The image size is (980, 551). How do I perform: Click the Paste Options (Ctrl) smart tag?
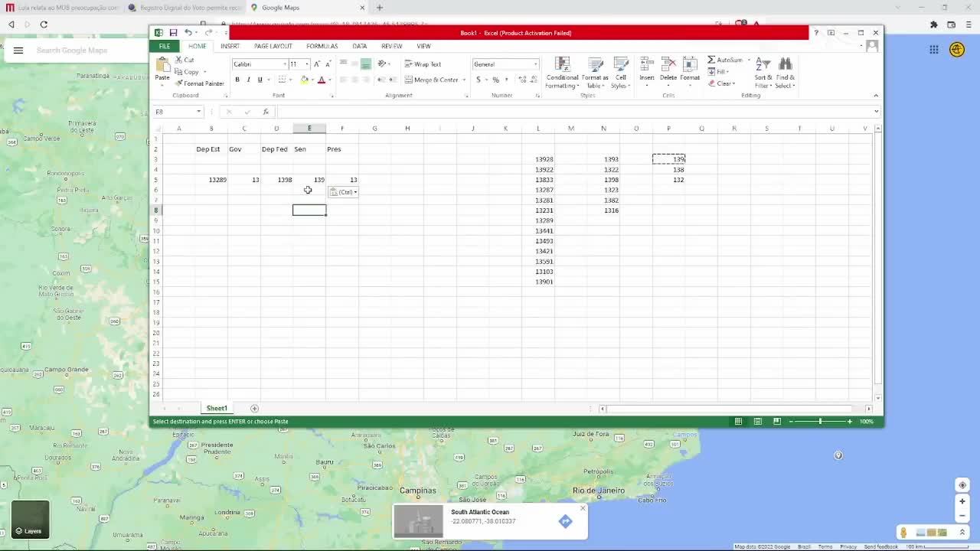(344, 192)
